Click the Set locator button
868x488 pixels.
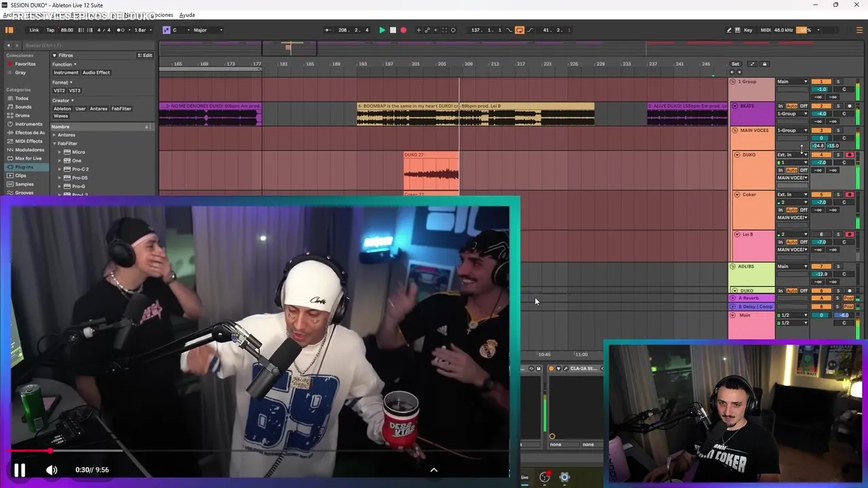(735, 64)
